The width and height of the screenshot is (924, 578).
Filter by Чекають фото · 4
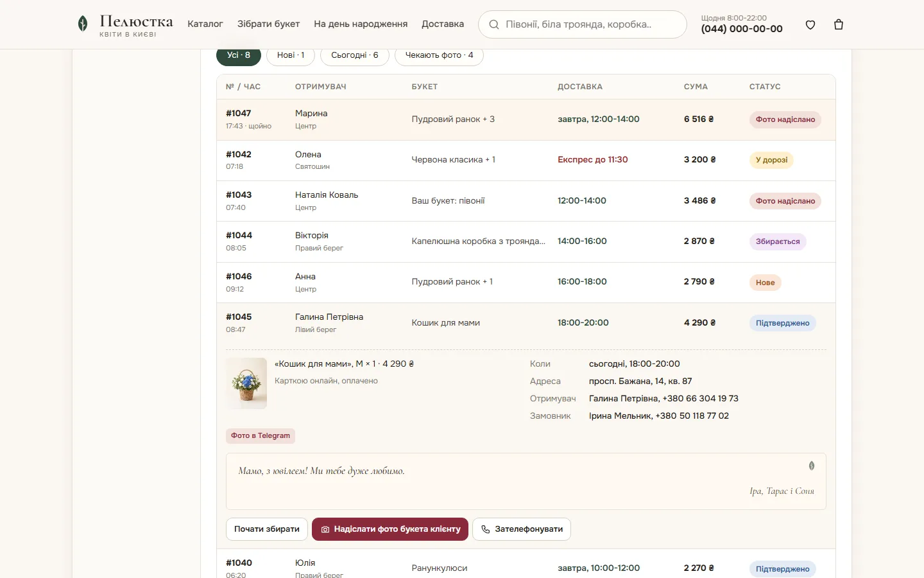[x=440, y=55]
